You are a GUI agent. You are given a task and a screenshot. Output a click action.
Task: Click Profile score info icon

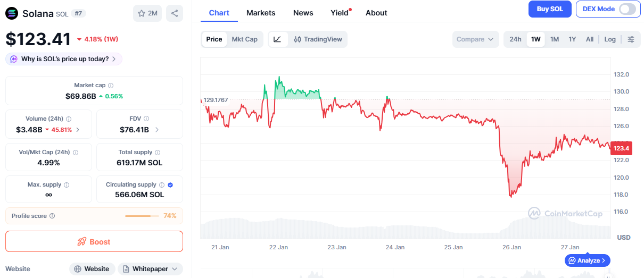[x=52, y=216]
